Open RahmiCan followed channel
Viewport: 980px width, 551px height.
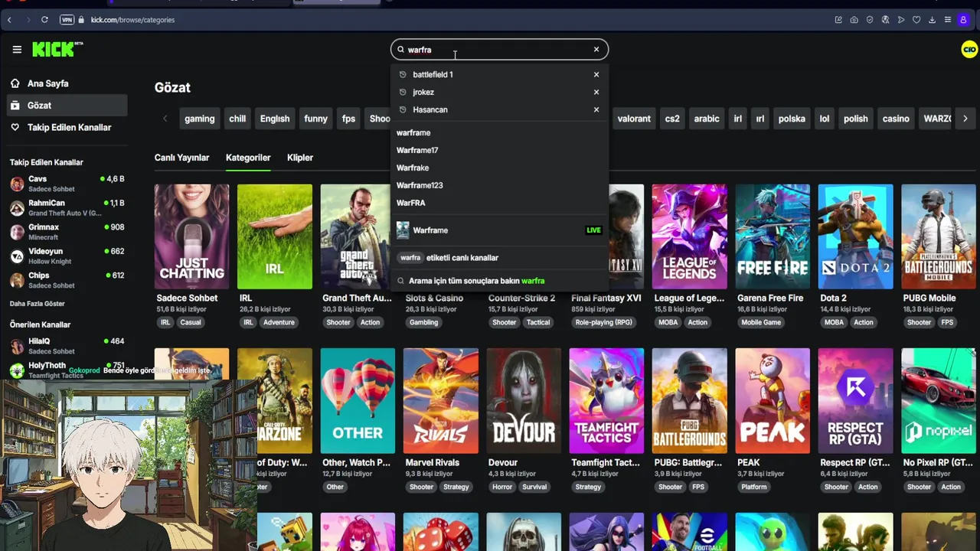tap(67, 208)
